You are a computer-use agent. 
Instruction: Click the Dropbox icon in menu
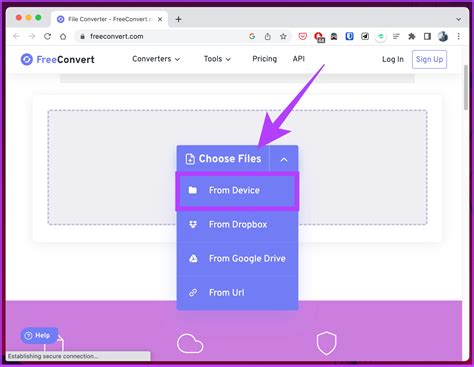[193, 224]
